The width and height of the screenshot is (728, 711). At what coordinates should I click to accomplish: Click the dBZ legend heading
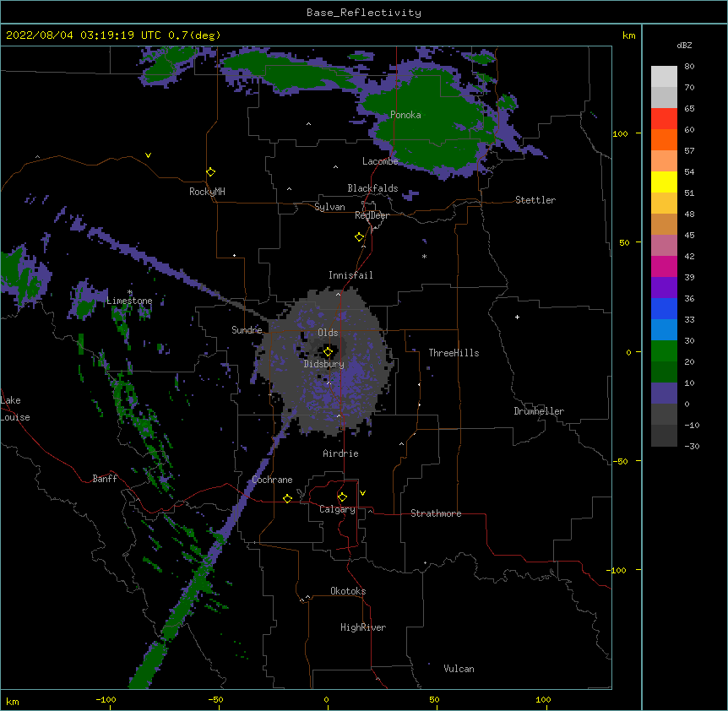click(x=684, y=45)
